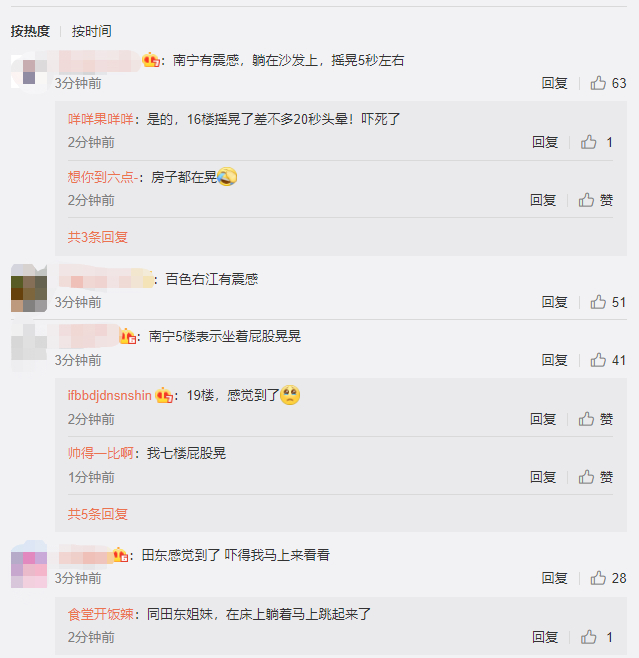Like 帅得一比啊's reply 我七楼屁股晃
Screen dimensions: 639x658
[596, 477]
